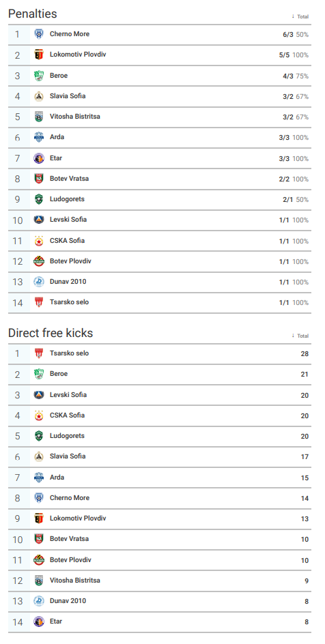Click Cherno More crest in Penalties table
This screenshot has width=325, height=644.
39,34
